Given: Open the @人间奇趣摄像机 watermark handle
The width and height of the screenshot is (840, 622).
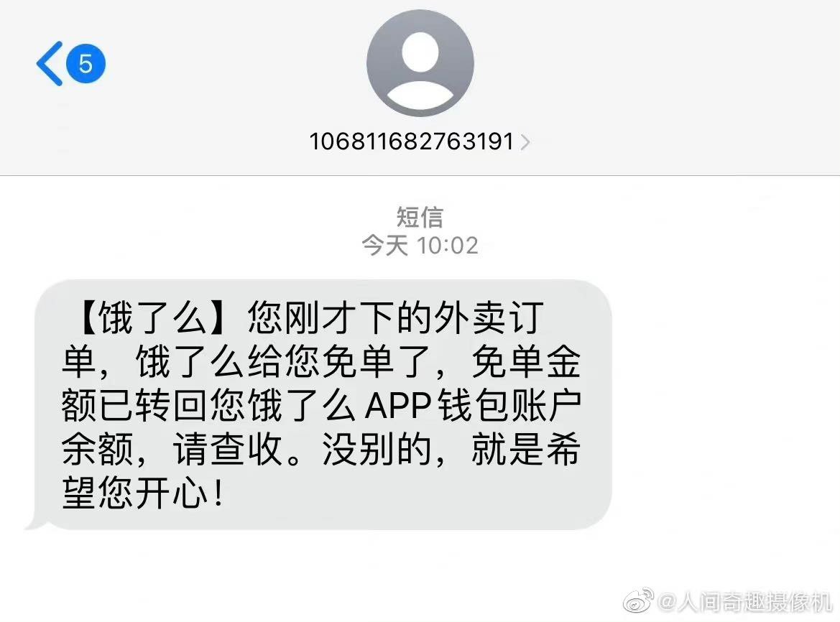Looking at the screenshot, I should [x=744, y=602].
